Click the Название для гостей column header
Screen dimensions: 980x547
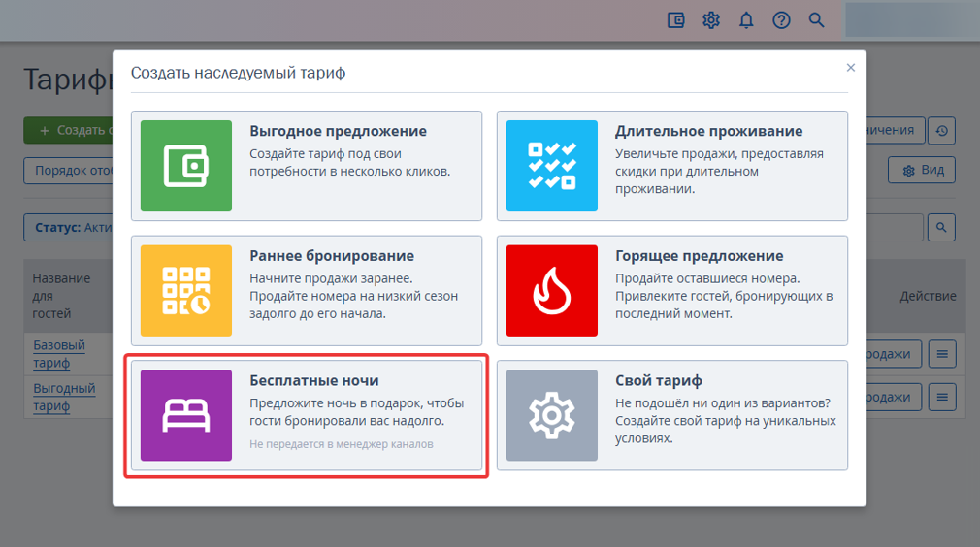pos(61,296)
